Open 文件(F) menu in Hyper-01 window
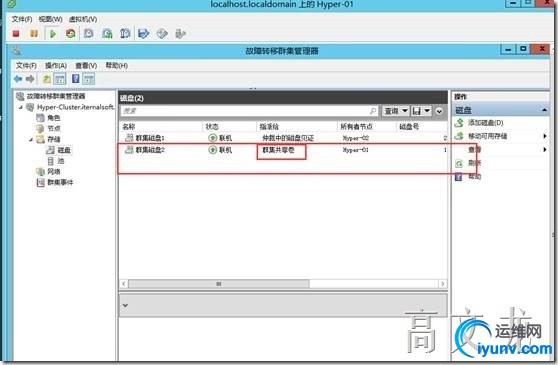558x365 pixels. (x=22, y=19)
